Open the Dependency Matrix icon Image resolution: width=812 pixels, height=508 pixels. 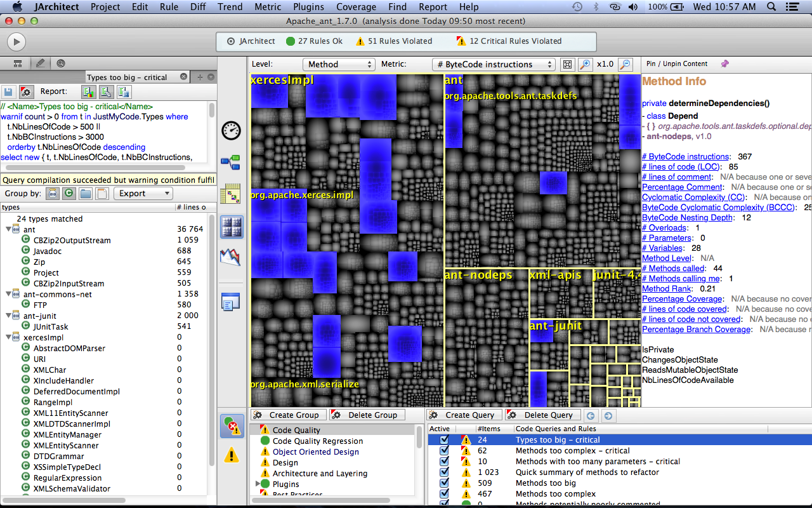coord(232,194)
